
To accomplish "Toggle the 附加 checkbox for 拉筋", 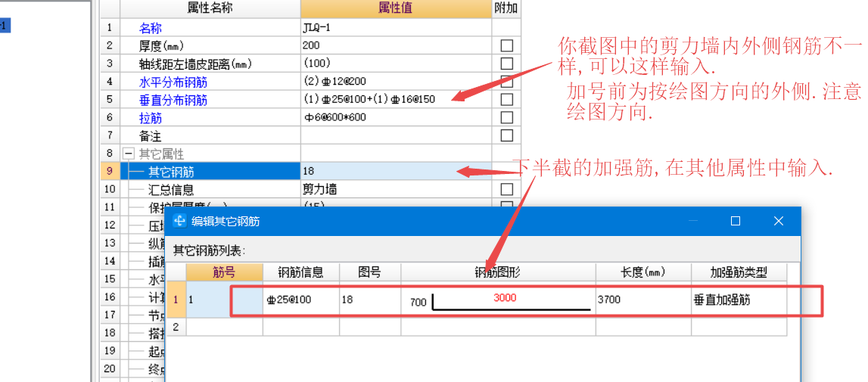I will coord(506,117).
